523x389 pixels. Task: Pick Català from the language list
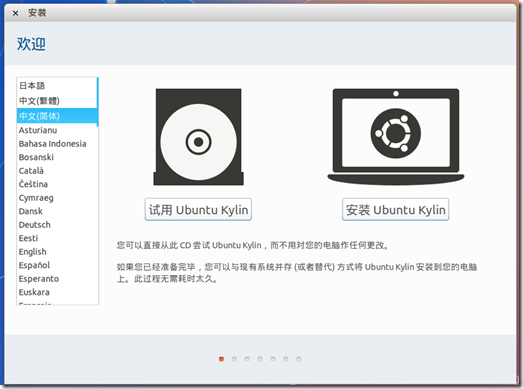(x=57, y=171)
